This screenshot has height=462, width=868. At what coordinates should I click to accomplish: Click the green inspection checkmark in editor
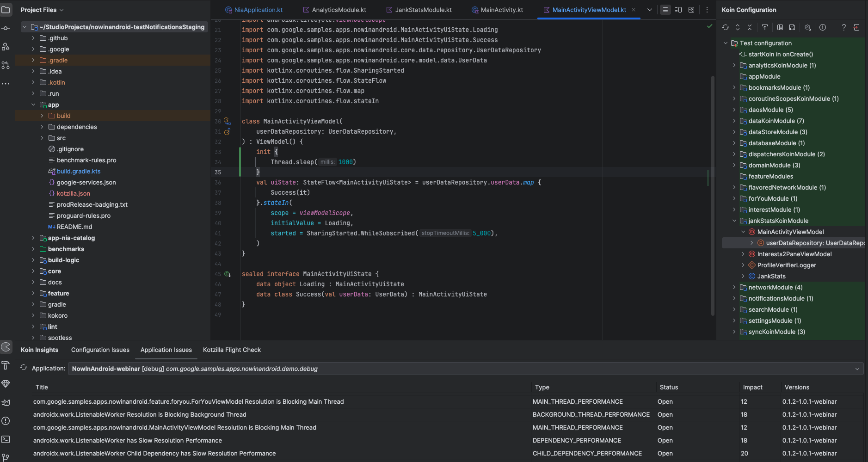[x=709, y=26]
